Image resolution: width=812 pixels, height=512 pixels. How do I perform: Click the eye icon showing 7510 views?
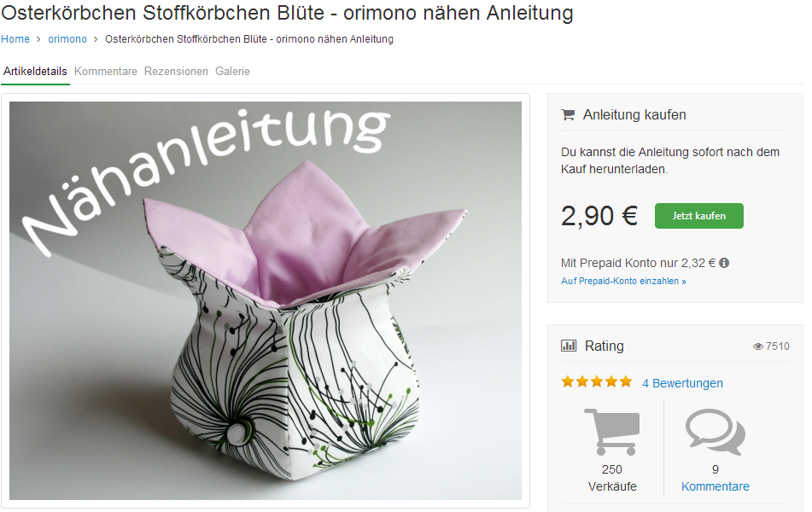(x=758, y=346)
